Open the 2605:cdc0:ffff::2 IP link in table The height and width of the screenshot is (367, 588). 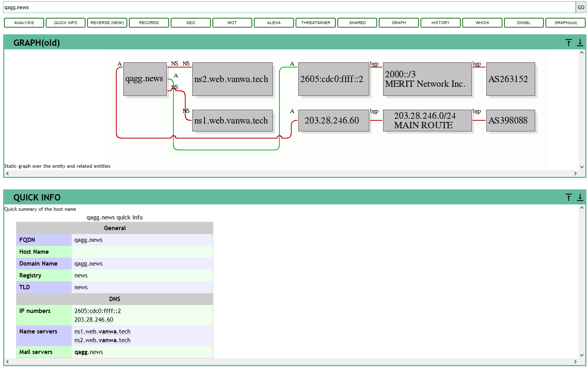pyautogui.click(x=98, y=311)
